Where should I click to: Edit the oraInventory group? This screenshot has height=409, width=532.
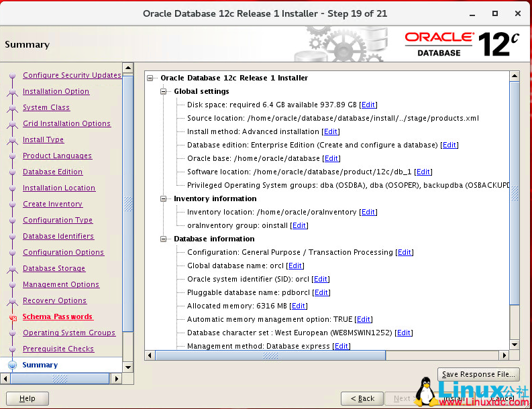tap(299, 225)
